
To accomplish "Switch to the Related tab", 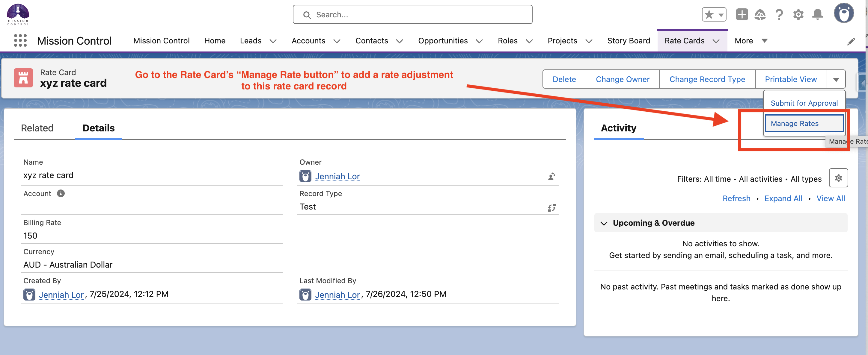I will coord(37,128).
